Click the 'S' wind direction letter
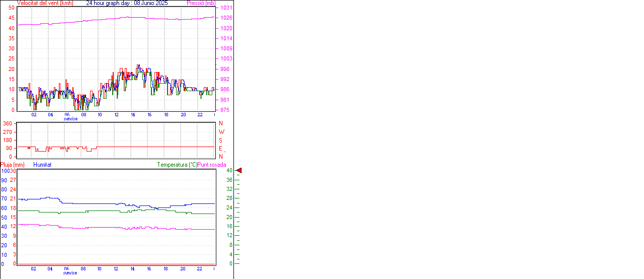Image resolution: width=644 pixels, height=279 pixels. pos(220,140)
